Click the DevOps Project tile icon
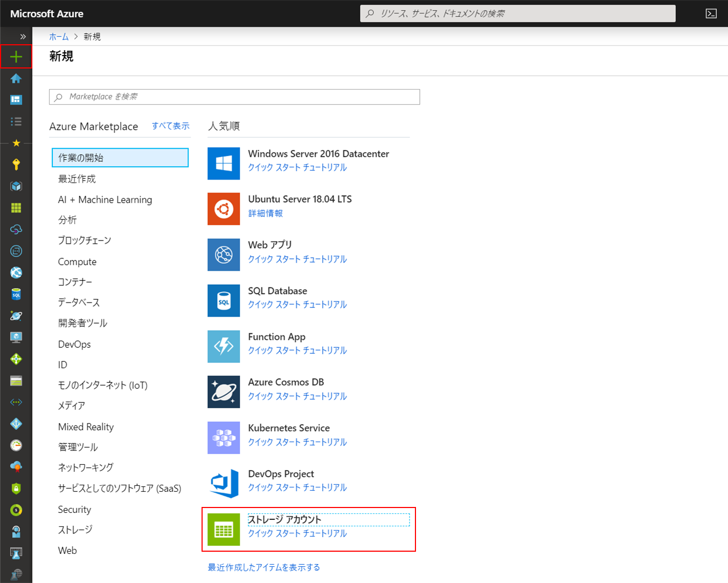 coord(224,483)
